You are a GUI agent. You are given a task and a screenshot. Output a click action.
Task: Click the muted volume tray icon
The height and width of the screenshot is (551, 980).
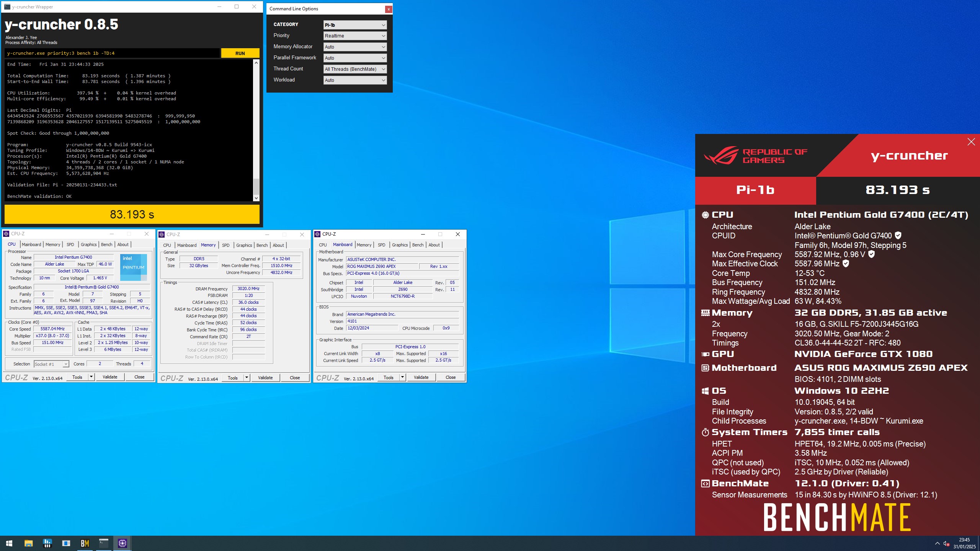click(946, 543)
